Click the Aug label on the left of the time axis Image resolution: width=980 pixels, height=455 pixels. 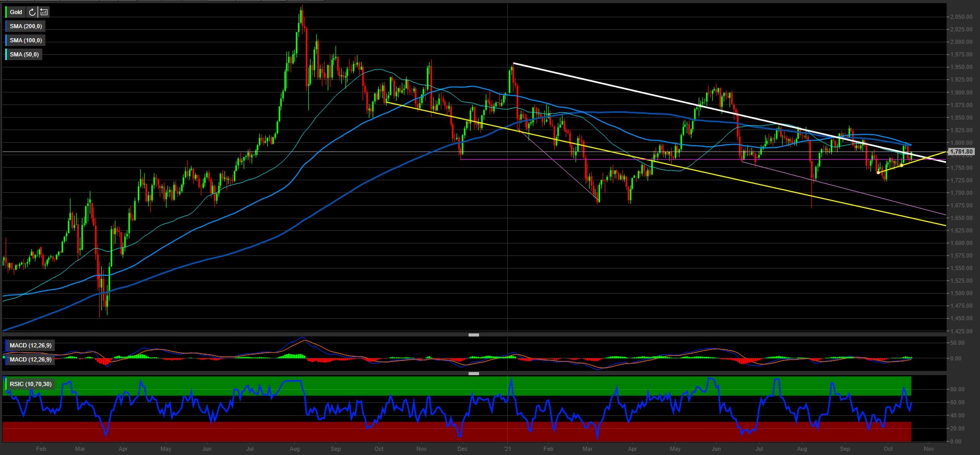click(294, 449)
